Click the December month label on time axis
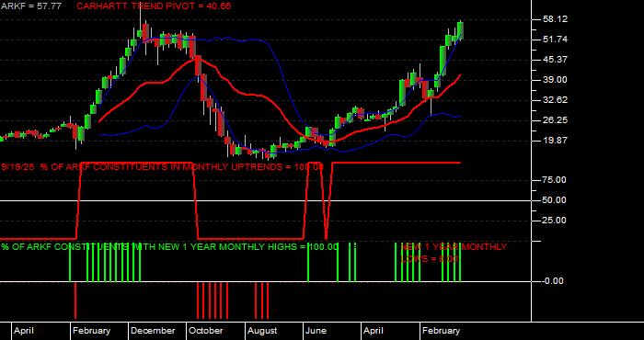 [x=154, y=331]
